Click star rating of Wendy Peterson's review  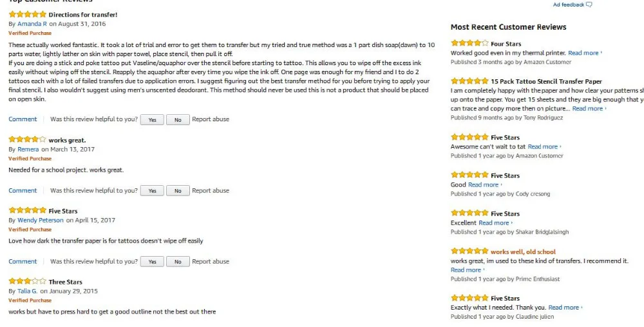28,210
